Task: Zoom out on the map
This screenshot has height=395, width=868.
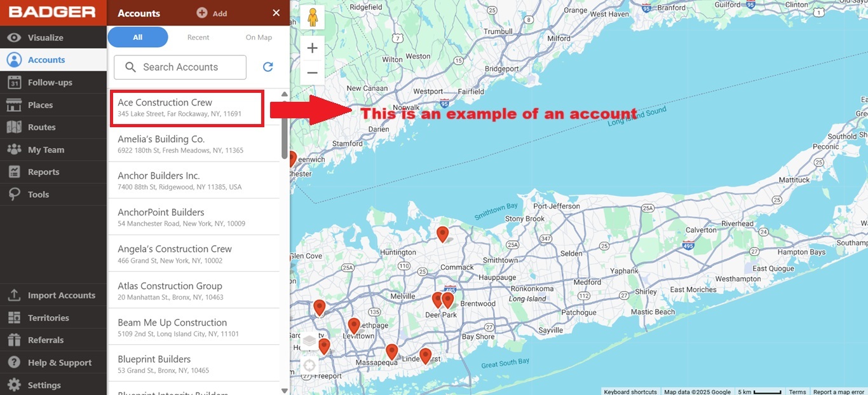Action: point(312,73)
